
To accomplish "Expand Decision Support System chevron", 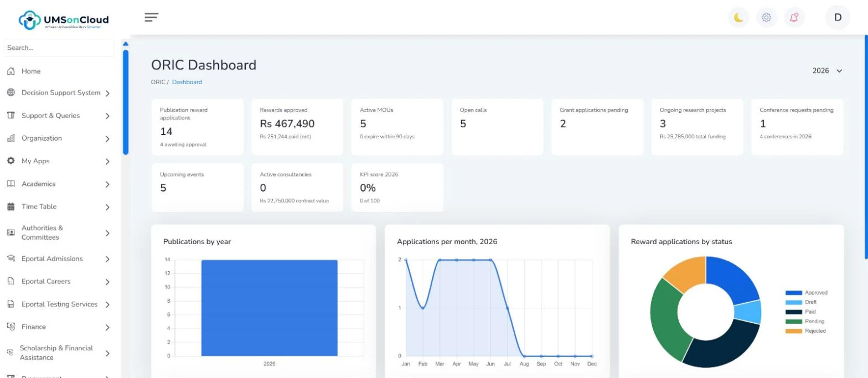I will point(107,94).
